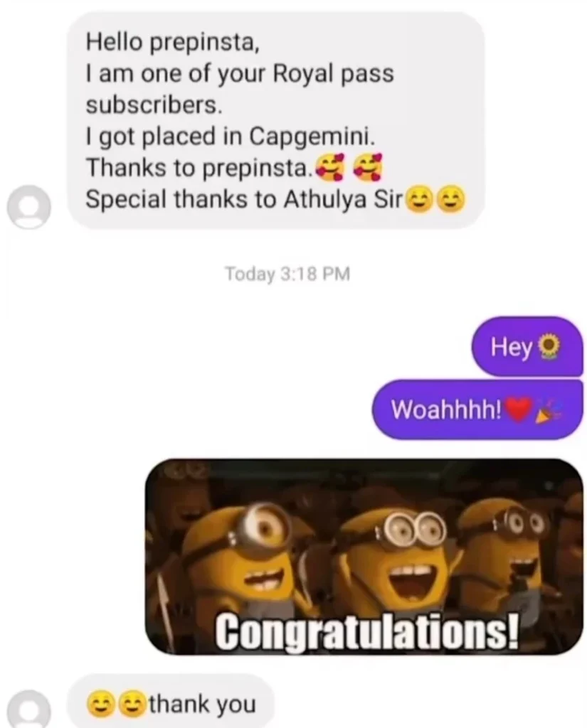Select the Hey message bubble

pos(527,346)
